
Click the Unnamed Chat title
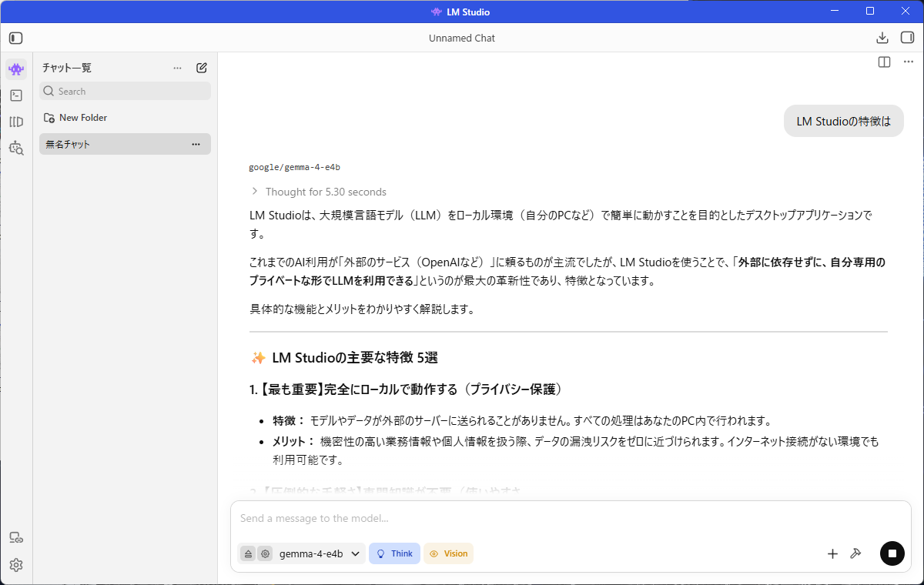click(x=462, y=38)
